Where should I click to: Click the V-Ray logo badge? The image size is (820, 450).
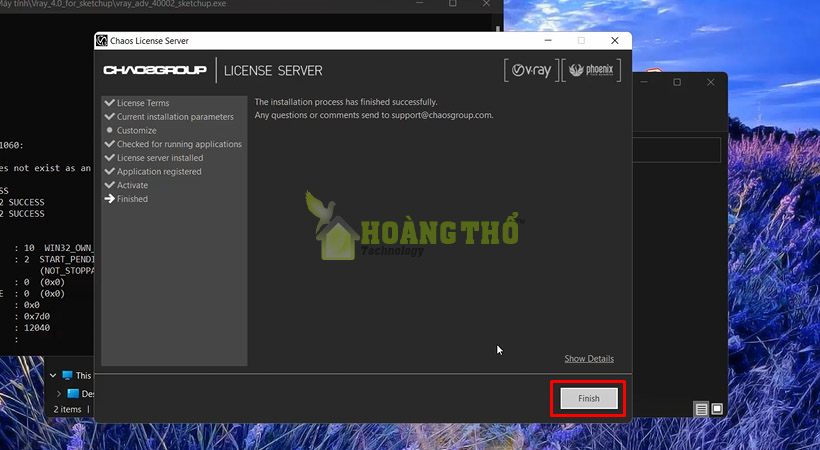pyautogui.click(x=531, y=70)
